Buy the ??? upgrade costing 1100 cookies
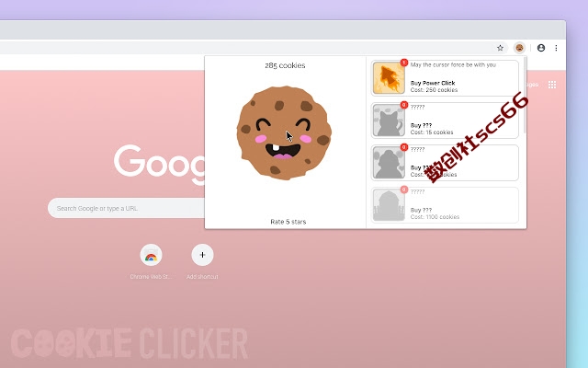This screenshot has width=588, height=368. pos(445,205)
